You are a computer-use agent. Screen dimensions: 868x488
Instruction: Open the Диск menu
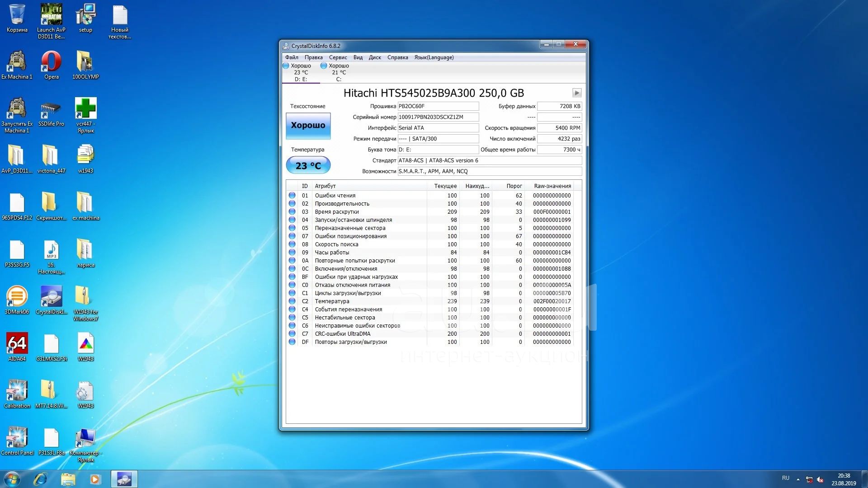tap(375, 57)
